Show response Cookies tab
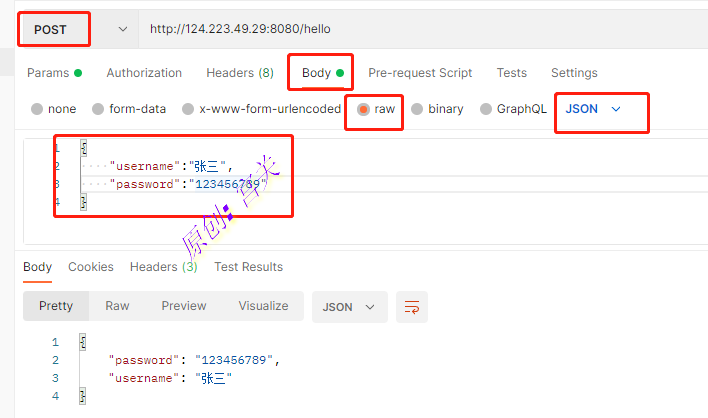This screenshot has height=418, width=708. tap(90, 267)
